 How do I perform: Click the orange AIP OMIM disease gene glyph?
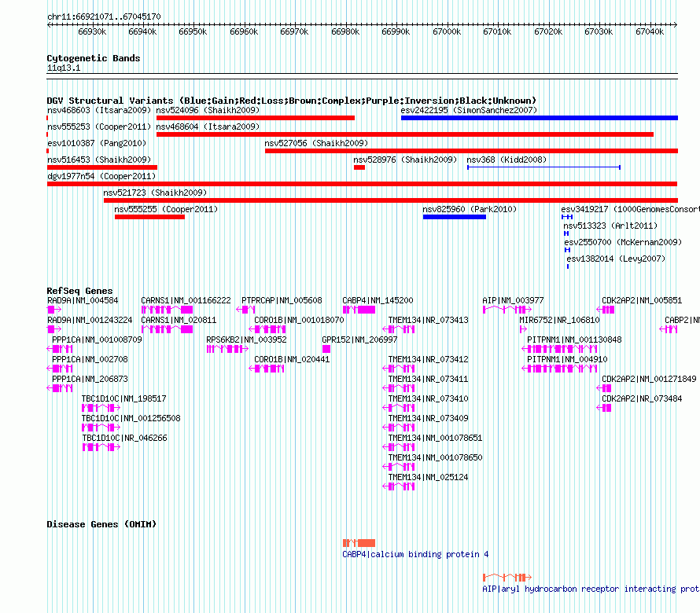(507, 578)
